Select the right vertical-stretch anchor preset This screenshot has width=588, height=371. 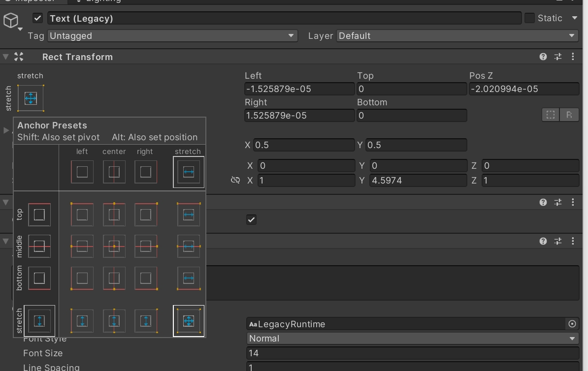pos(146,321)
